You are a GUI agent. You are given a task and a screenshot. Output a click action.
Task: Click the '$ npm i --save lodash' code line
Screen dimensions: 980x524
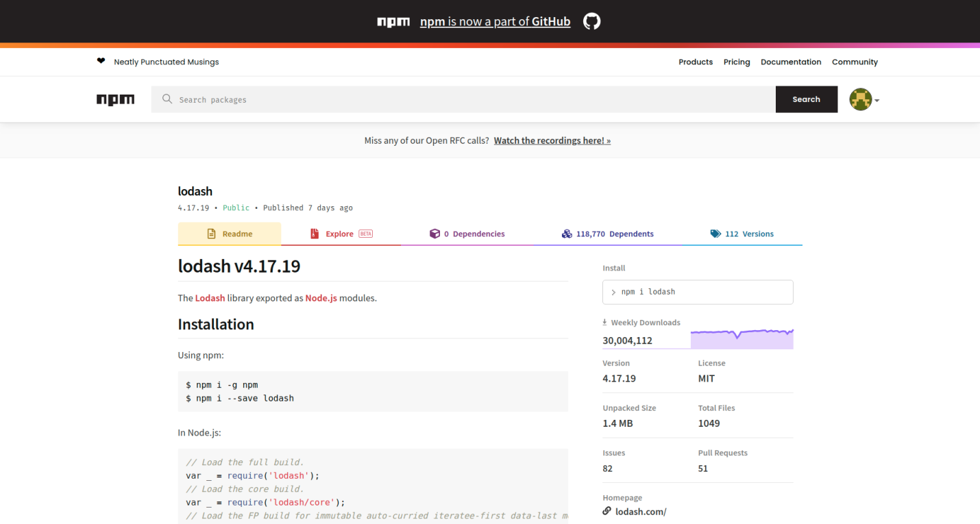[240, 398]
